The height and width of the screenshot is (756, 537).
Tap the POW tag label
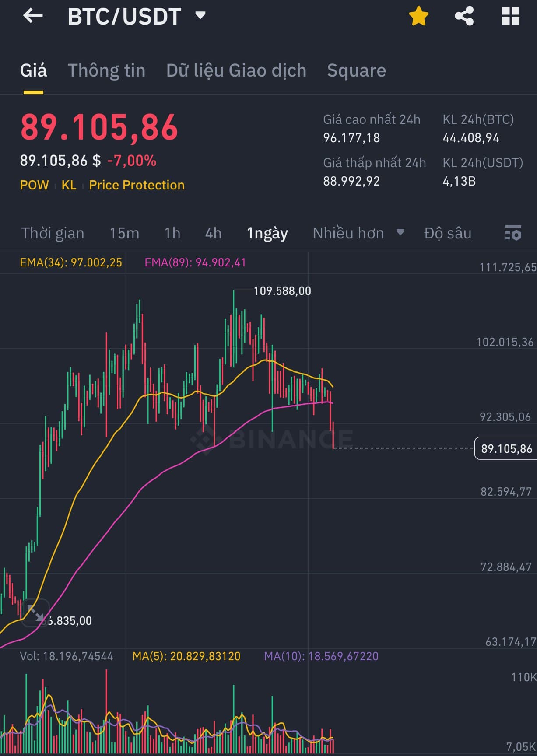coord(34,185)
